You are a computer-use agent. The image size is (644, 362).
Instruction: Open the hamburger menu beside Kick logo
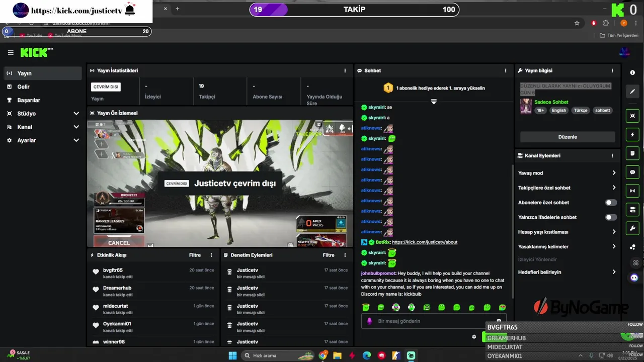[11, 52]
